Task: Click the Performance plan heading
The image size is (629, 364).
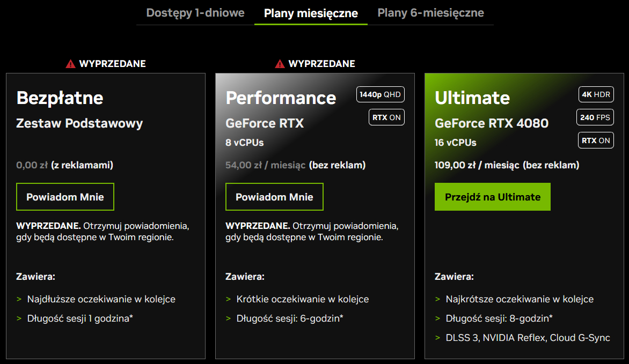Action: 281,98
